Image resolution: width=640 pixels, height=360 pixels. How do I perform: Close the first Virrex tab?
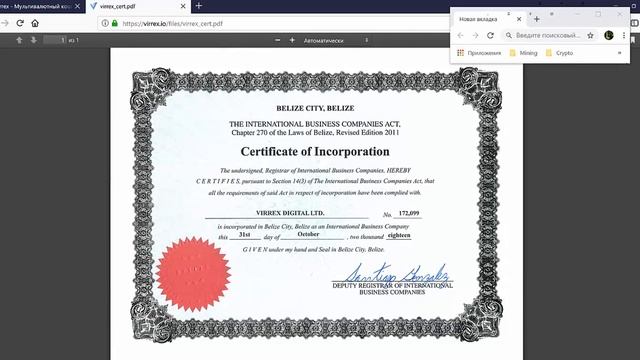click(x=78, y=6)
